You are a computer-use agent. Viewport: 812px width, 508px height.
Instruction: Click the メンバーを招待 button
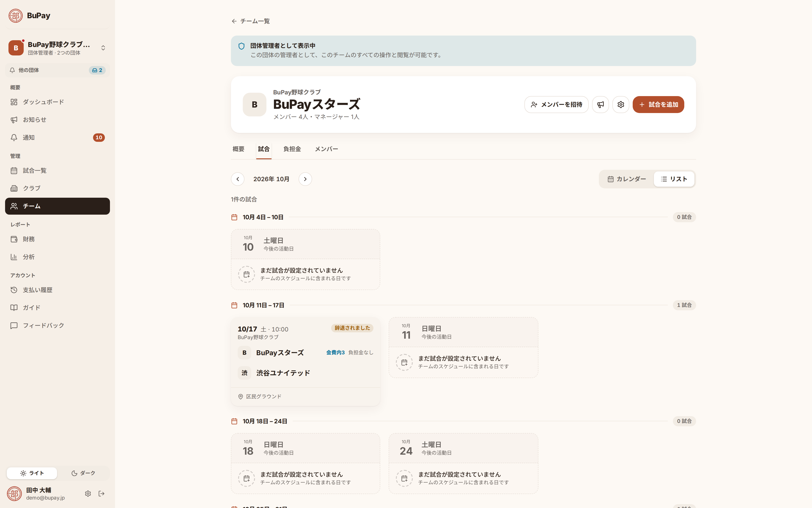[556, 105]
